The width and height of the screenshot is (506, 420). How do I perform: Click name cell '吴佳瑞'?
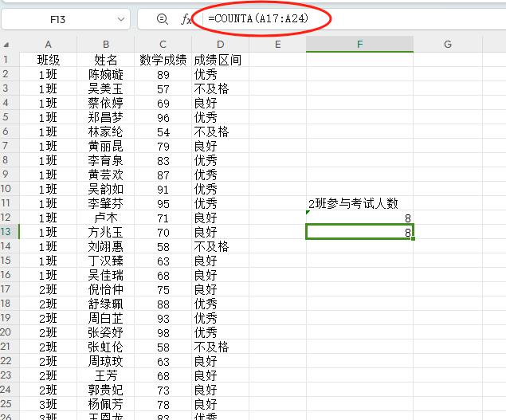(x=105, y=275)
